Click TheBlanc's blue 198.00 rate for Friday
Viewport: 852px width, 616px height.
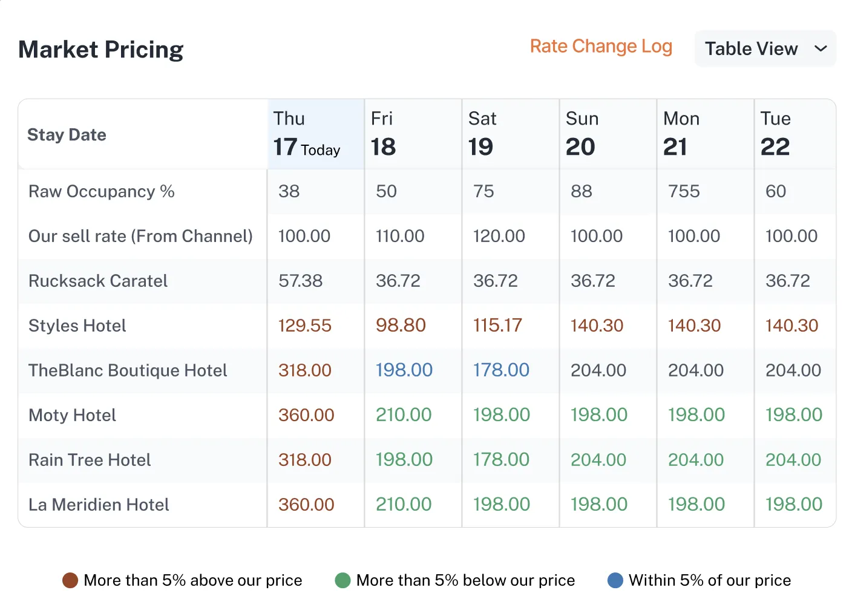click(x=404, y=370)
